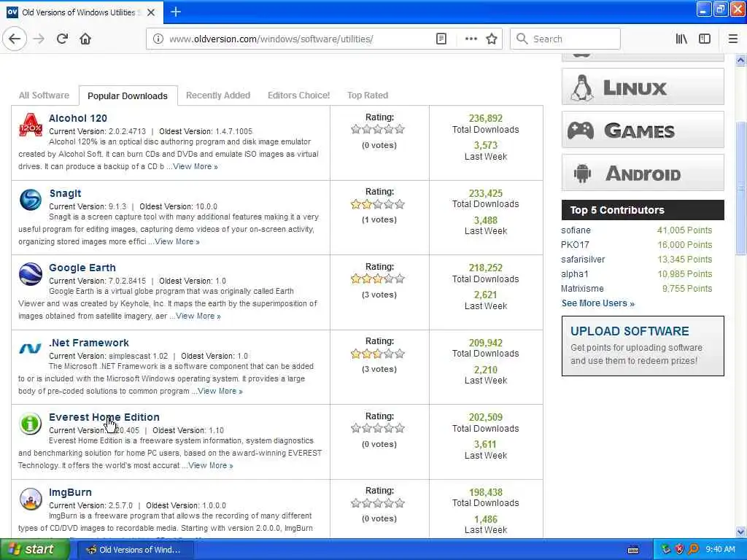Click the Everest Home Edition icon

(x=30, y=424)
